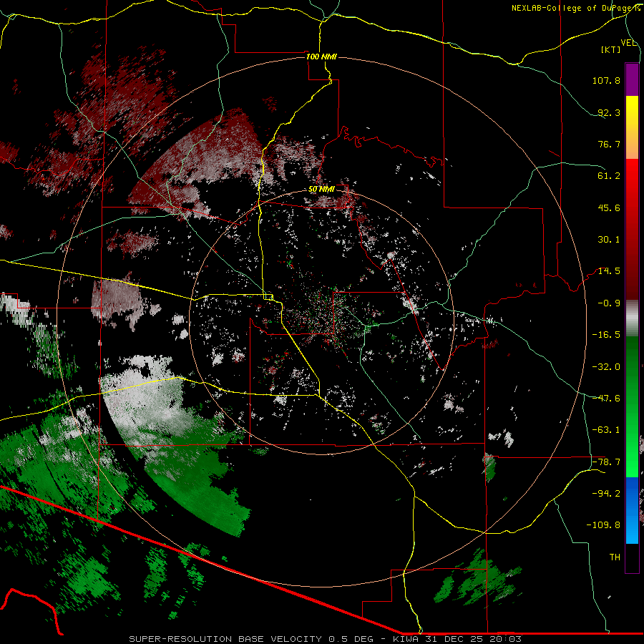Image resolution: width=644 pixels, height=644 pixels.
Task: Click the -78.7 velocity legend value
Action: [x=606, y=462]
